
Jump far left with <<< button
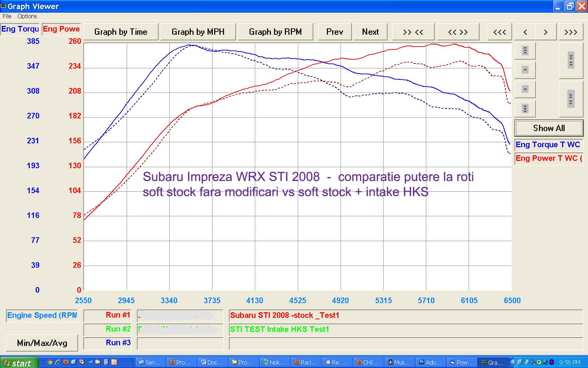tap(499, 32)
